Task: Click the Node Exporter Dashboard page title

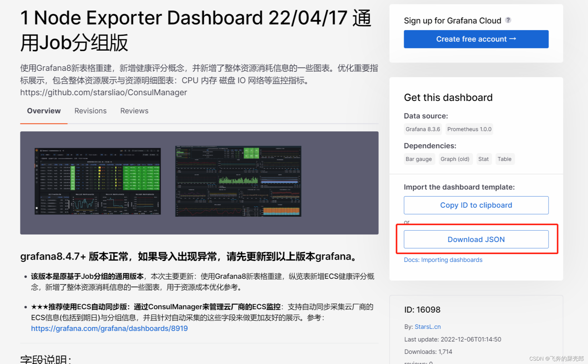Action: click(196, 30)
